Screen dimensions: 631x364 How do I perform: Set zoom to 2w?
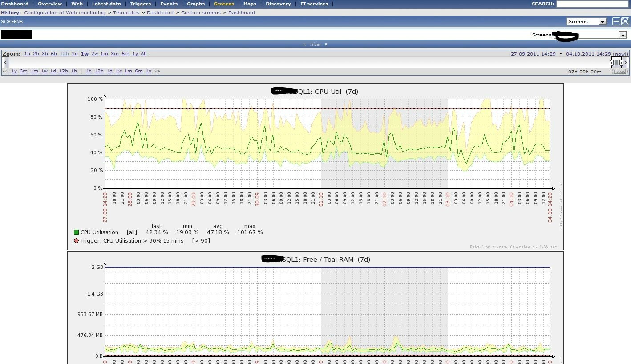[x=94, y=54]
